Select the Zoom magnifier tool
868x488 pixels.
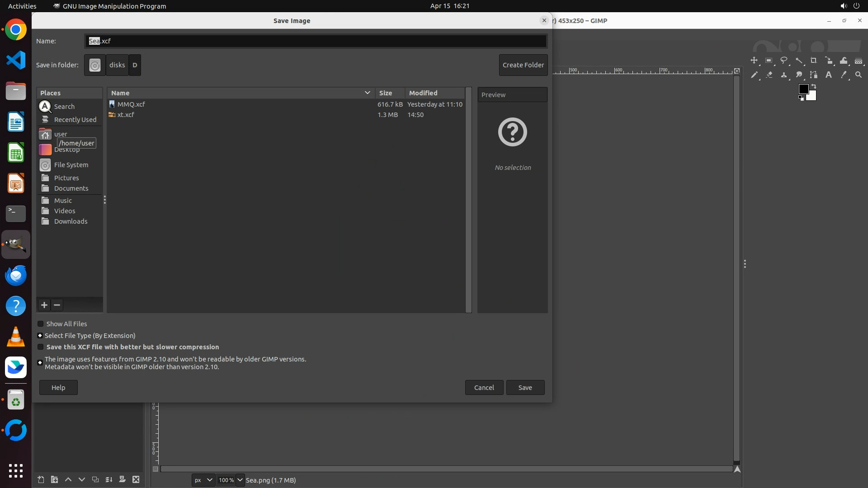pos(859,75)
